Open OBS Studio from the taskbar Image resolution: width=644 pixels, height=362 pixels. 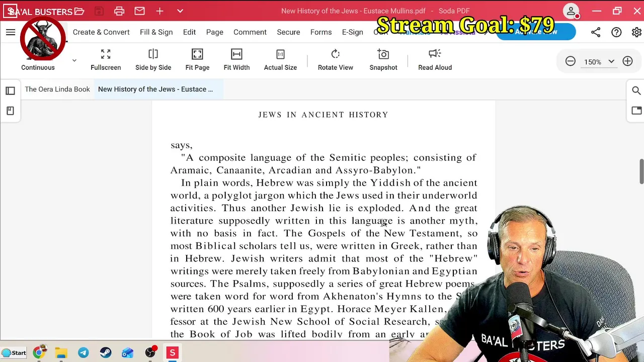[150, 352]
